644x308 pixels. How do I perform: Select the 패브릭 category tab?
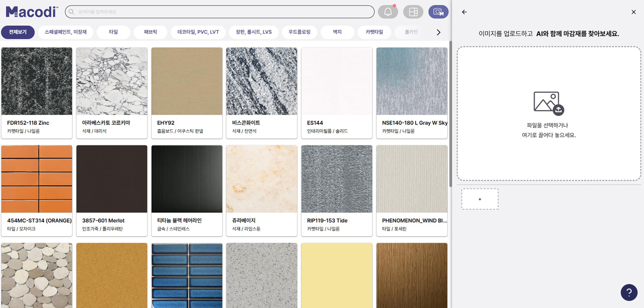pos(150,32)
